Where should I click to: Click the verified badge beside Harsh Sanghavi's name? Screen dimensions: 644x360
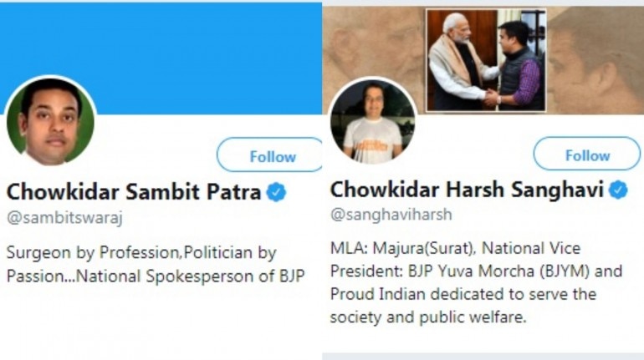pos(618,190)
